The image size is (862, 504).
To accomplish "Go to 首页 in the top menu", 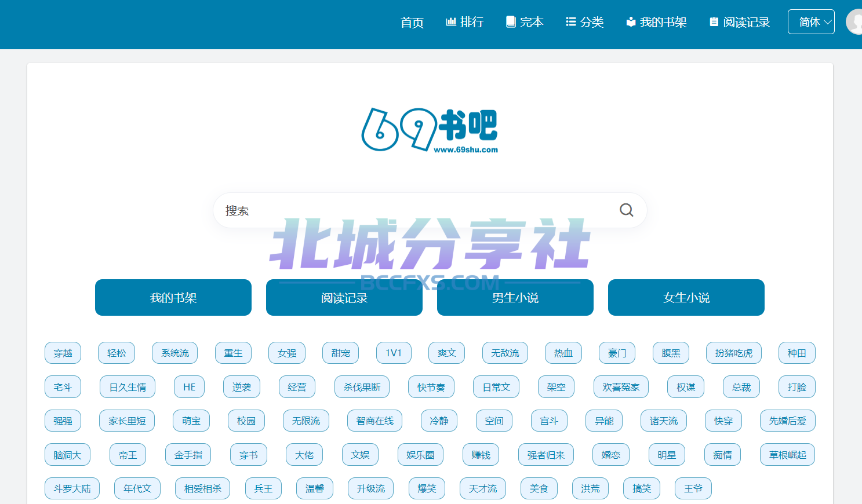I will point(412,22).
